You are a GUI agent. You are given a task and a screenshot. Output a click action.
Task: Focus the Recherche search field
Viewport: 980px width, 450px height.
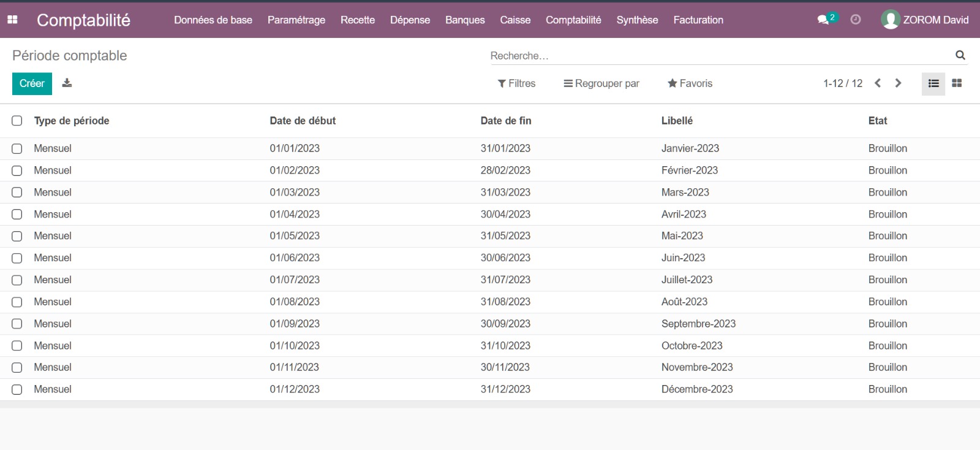[717, 56]
